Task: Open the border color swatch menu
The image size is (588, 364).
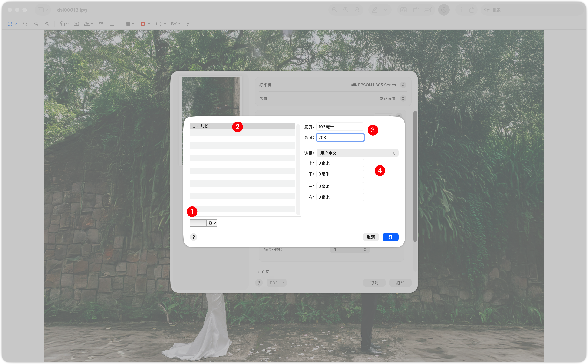Action: point(145,24)
